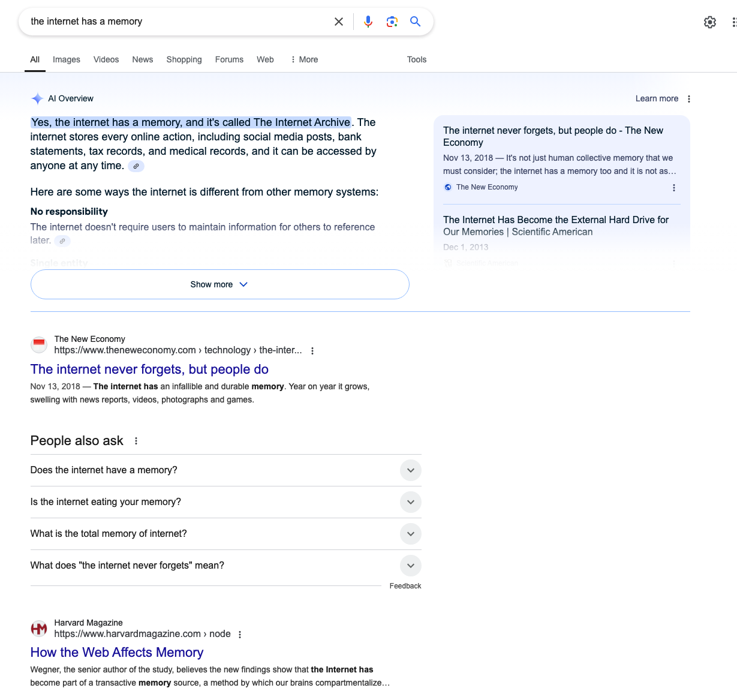Click the Harvard Magazine favicon
This screenshot has height=700, width=737.
coord(39,628)
